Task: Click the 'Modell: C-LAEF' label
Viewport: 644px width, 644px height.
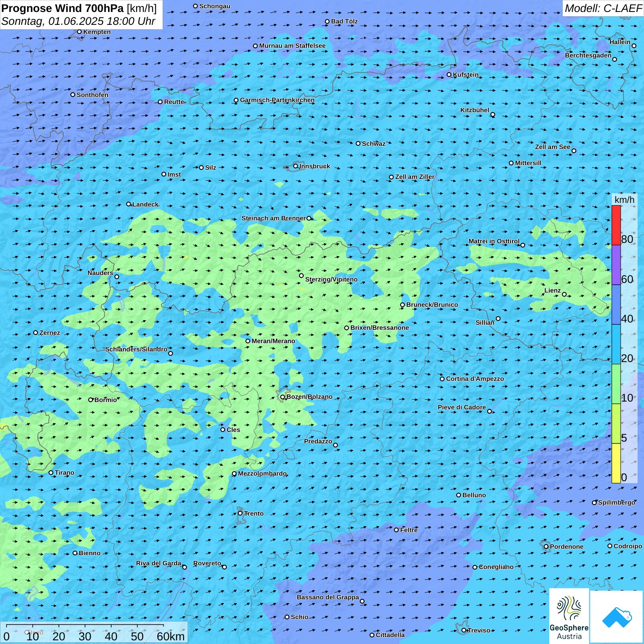Action: click(x=603, y=8)
